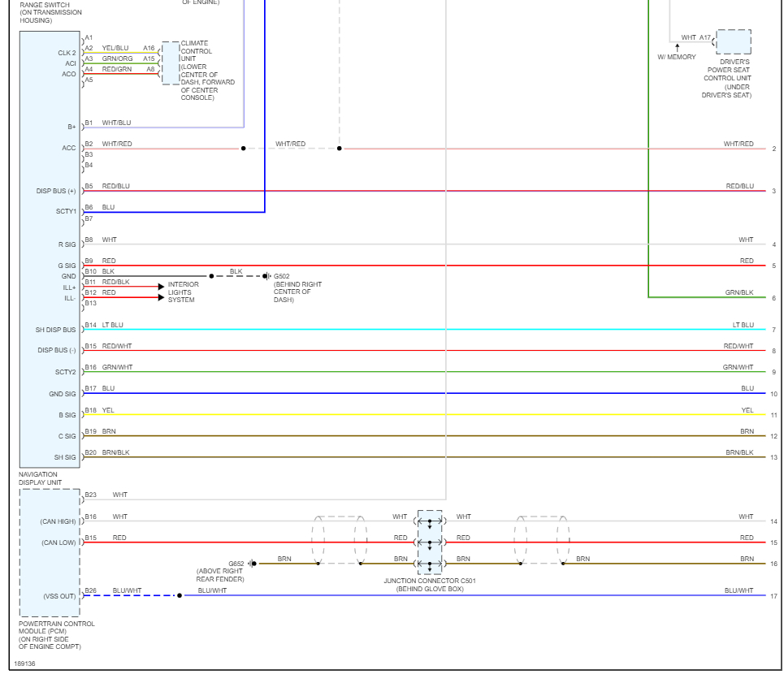Select the Junction Connector C501 box
Image resolution: width=784 pixels, height=683 pixels.
click(x=430, y=543)
